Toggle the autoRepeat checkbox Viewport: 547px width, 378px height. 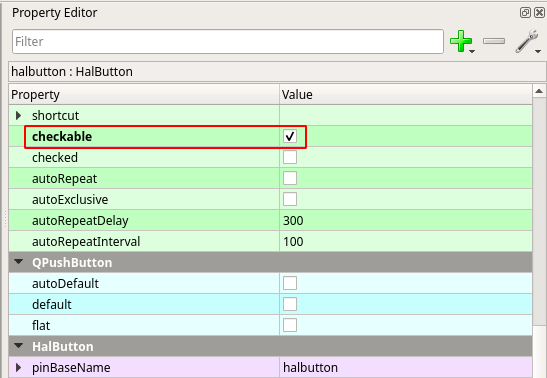(290, 178)
